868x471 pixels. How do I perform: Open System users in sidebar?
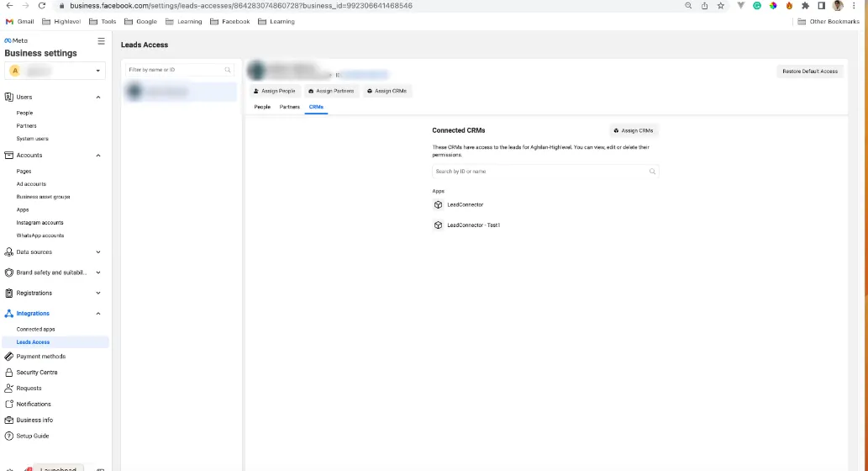click(x=33, y=139)
